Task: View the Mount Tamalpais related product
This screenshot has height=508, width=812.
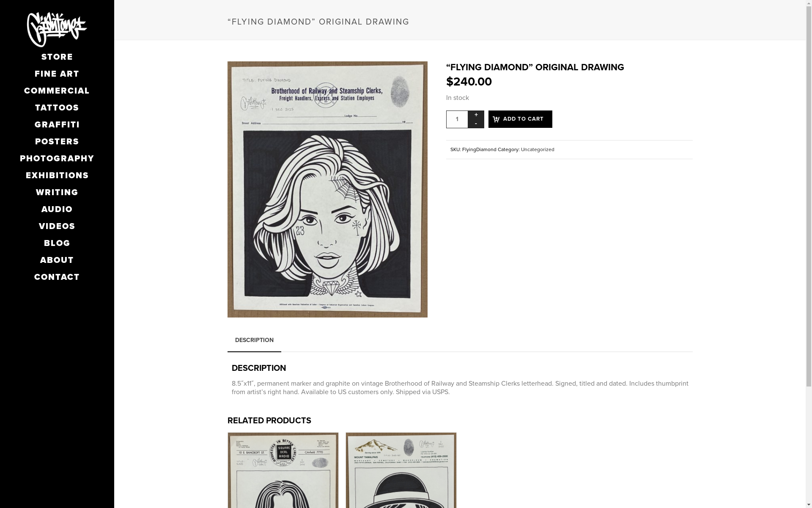Action: [x=401, y=470]
